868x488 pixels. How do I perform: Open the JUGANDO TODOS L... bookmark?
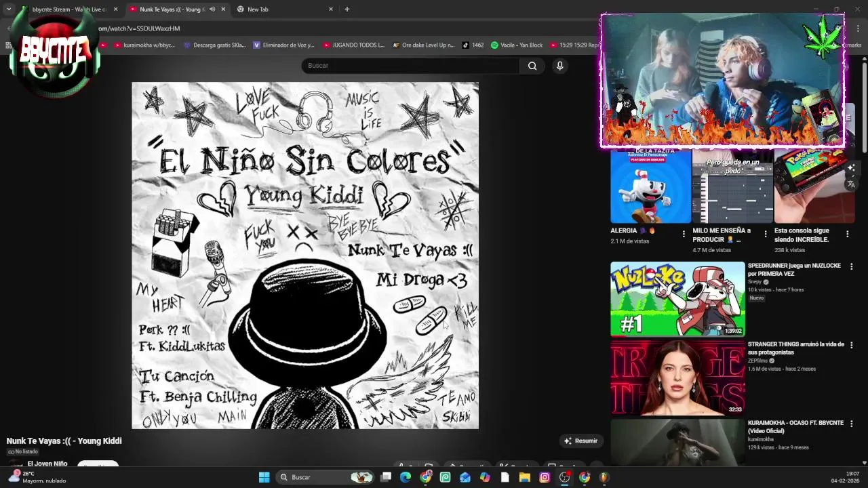pyautogui.click(x=354, y=45)
